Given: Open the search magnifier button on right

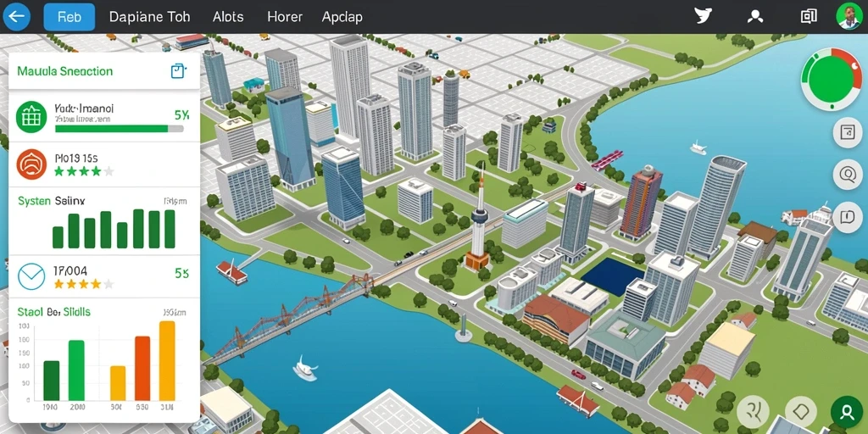Looking at the screenshot, I should tap(848, 175).
